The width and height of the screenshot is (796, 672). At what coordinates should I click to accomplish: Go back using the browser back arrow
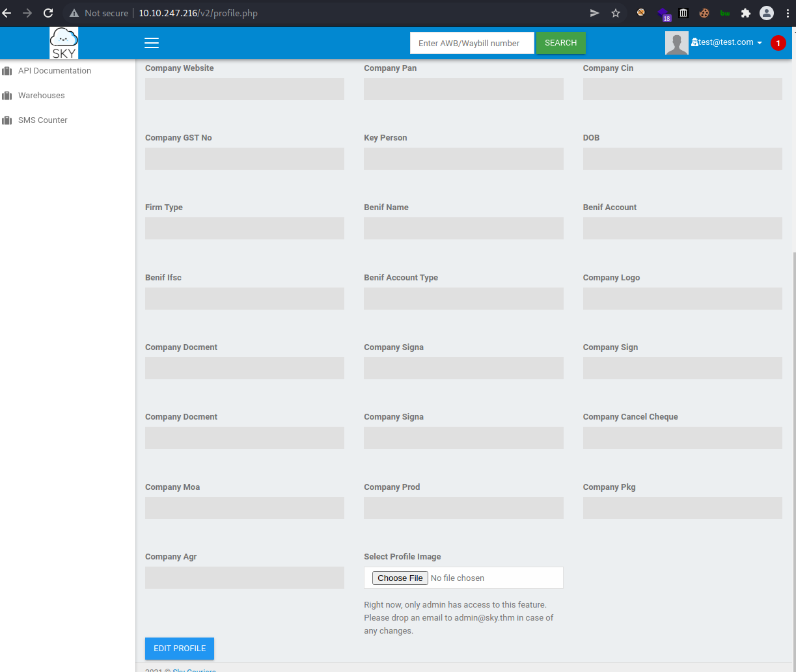[7, 13]
